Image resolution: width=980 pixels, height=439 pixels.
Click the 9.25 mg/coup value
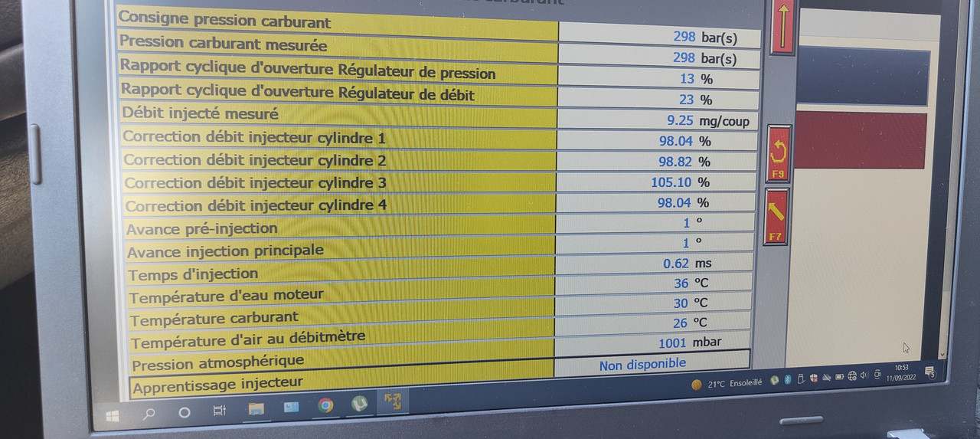click(x=708, y=121)
